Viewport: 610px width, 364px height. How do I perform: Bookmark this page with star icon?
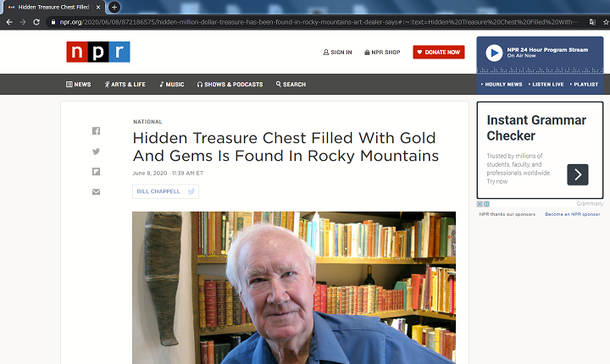[606, 22]
